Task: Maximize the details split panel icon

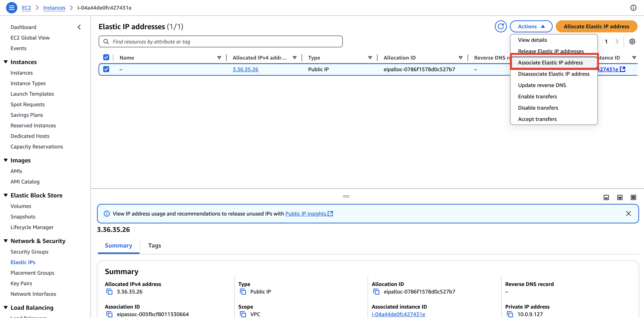Action: tap(633, 197)
